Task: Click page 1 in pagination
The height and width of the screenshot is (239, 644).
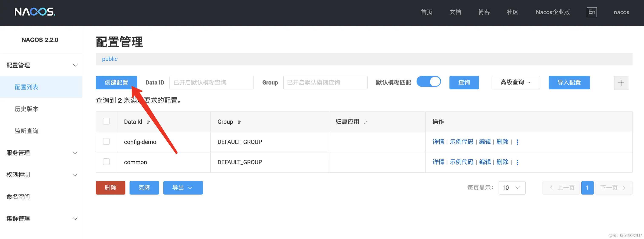Action: click(x=587, y=188)
